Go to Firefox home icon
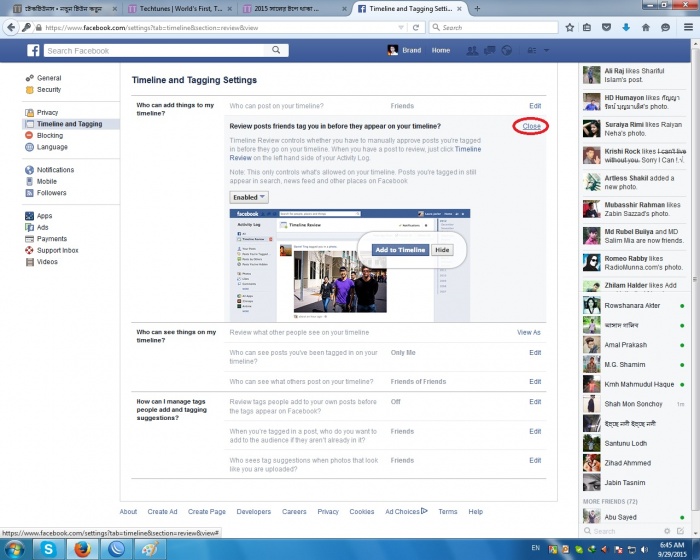700x560 pixels. pos(646,28)
